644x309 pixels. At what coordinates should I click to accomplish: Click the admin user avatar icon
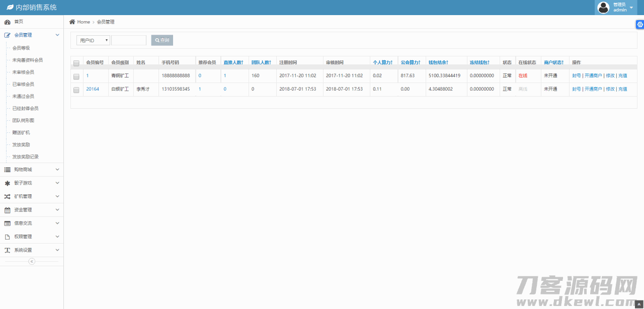coord(603,8)
